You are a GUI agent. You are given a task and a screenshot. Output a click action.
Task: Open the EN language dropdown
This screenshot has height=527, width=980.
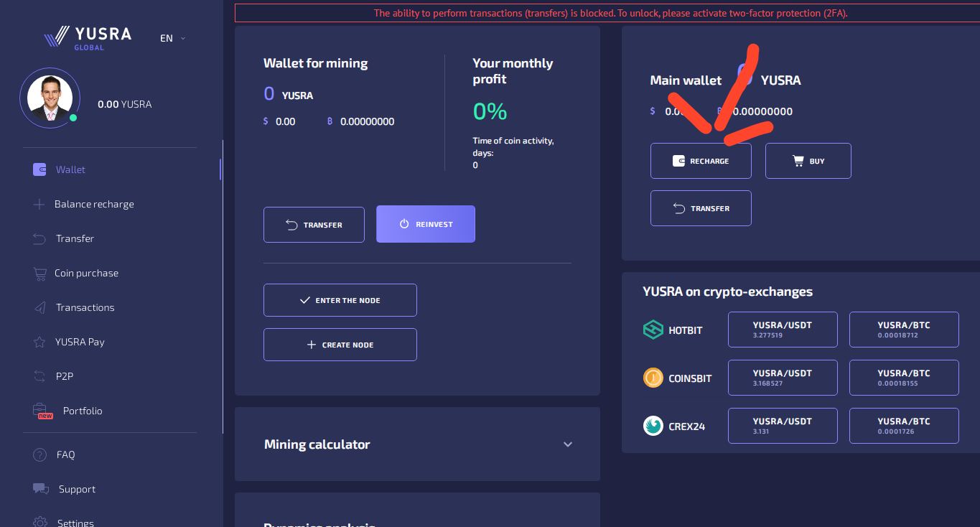[x=172, y=38]
